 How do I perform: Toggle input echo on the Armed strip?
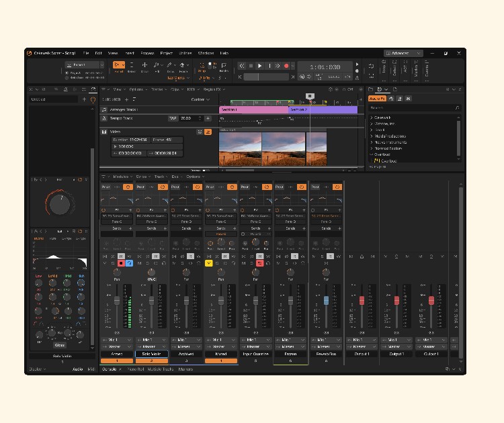[129, 263]
